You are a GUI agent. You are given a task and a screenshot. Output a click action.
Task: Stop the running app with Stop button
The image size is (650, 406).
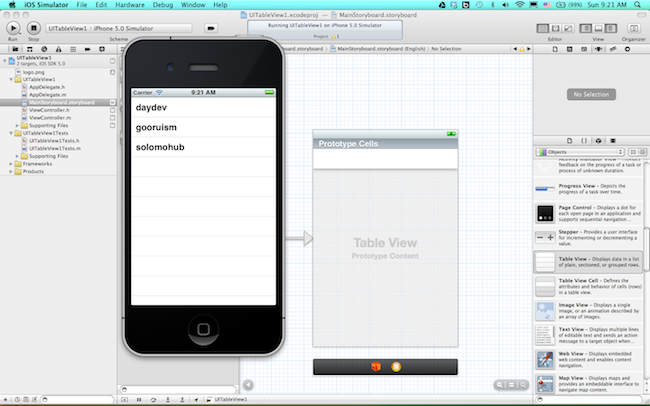pyautogui.click(x=34, y=28)
